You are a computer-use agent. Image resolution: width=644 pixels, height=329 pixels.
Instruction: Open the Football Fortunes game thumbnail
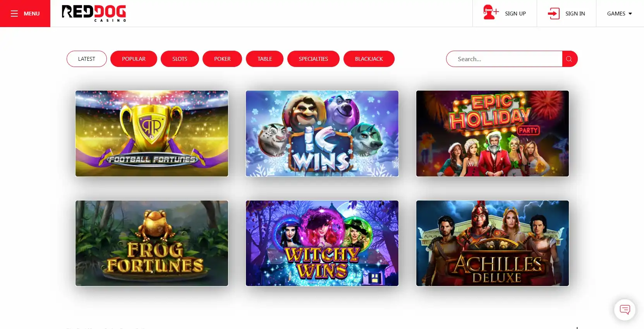tap(152, 134)
